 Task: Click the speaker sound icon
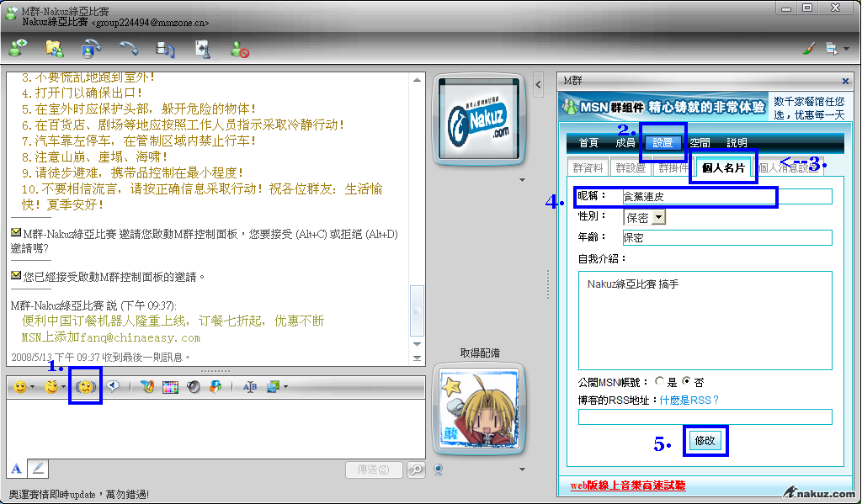pyautogui.click(x=193, y=387)
